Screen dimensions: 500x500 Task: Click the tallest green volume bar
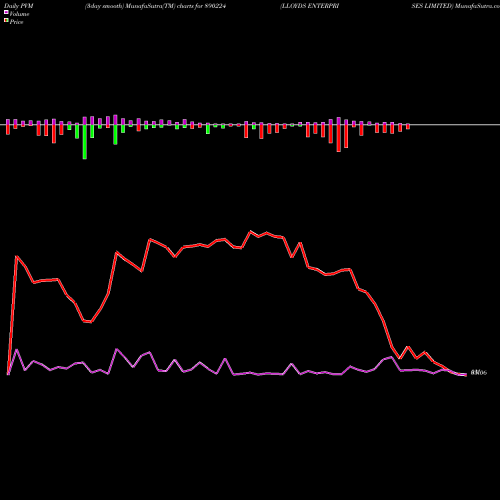[x=85, y=142]
